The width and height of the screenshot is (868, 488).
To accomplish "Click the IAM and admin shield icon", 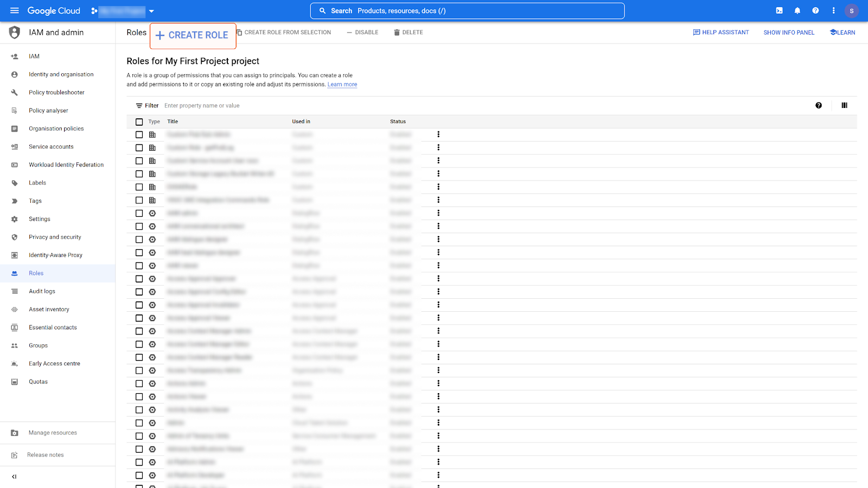I will (15, 33).
